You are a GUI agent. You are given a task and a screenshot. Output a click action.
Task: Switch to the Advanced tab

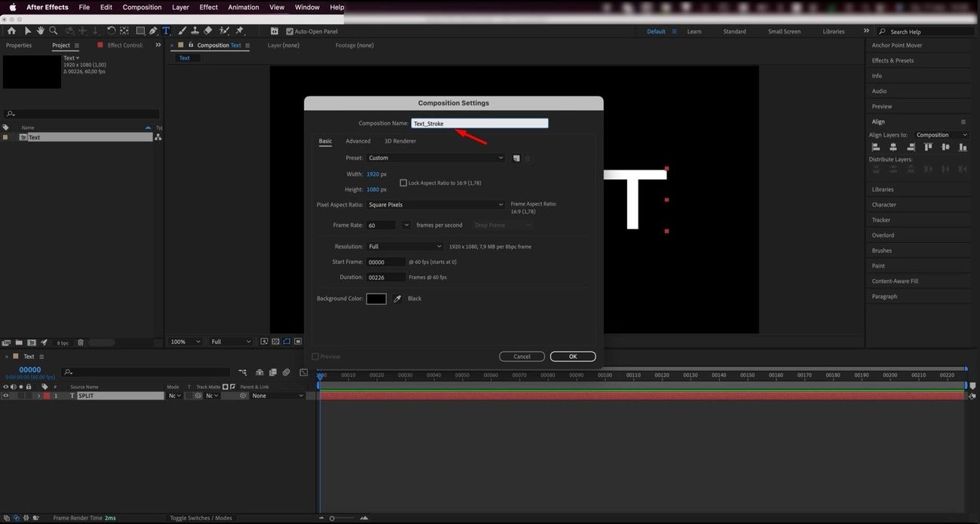[x=358, y=141]
